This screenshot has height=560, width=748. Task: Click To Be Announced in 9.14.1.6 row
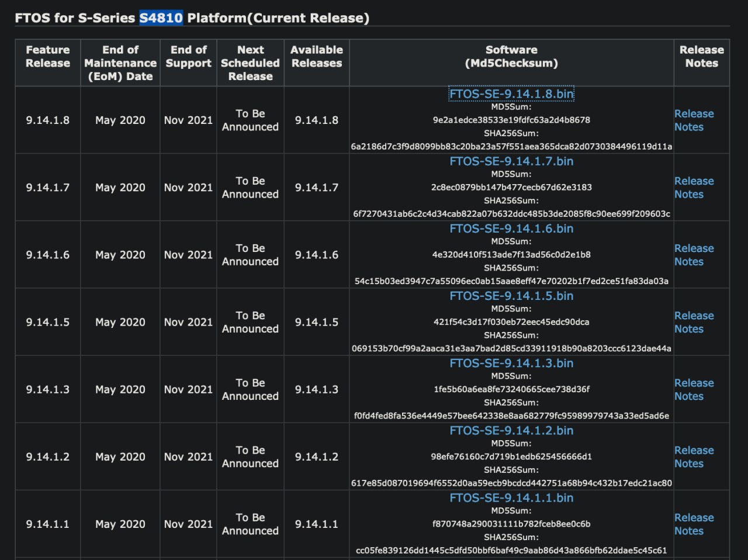(250, 255)
